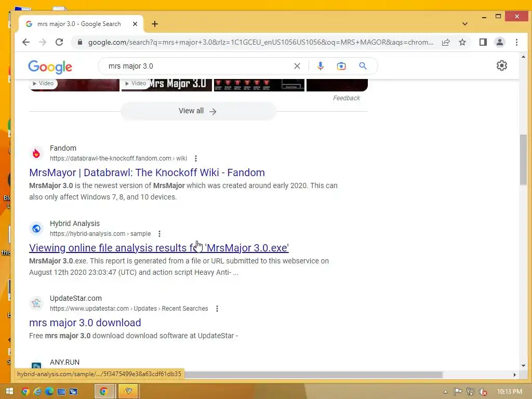
Task: Click the hybrid-analysis.com sample URL breadcrumb
Action: tap(100, 234)
